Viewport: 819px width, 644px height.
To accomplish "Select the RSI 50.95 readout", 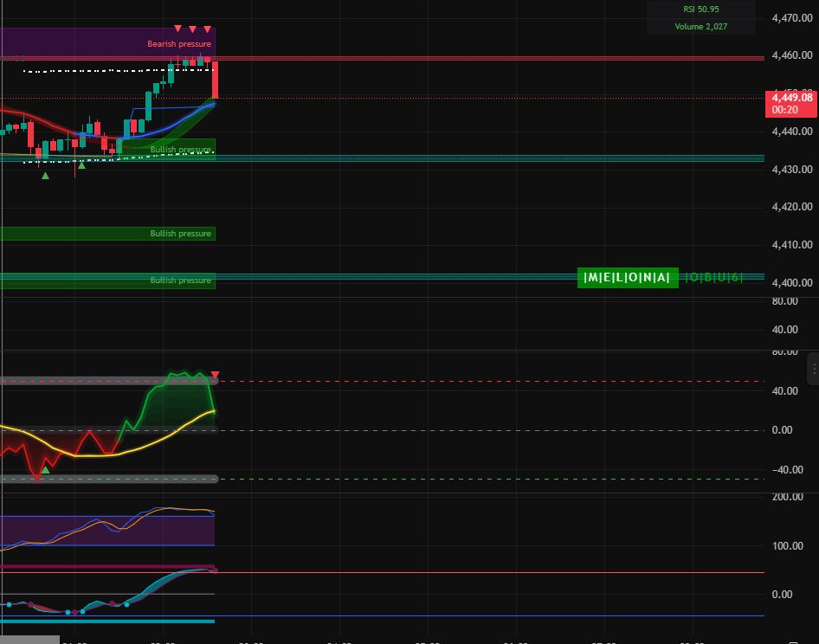I will [700, 9].
